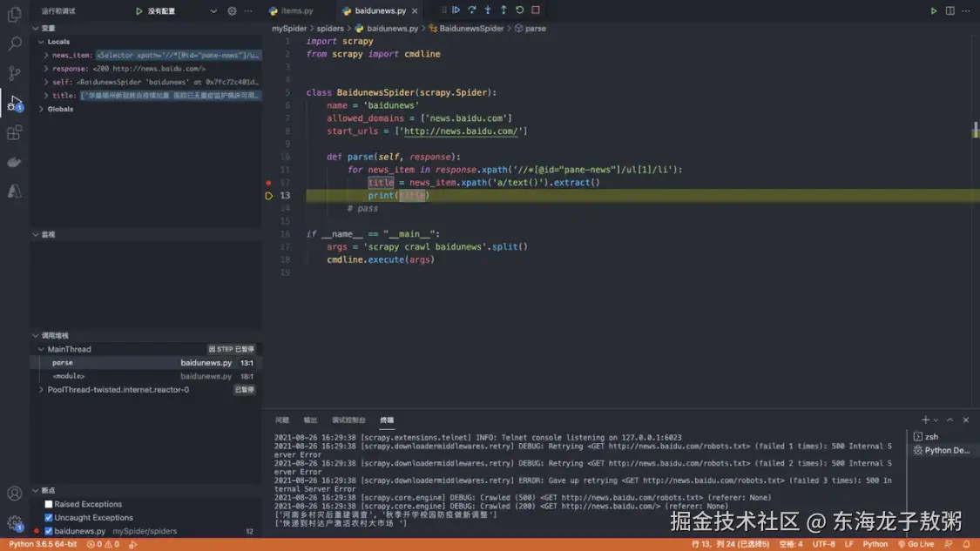The height and width of the screenshot is (551, 980).
Task: Open the Source Control view
Action: point(15,73)
